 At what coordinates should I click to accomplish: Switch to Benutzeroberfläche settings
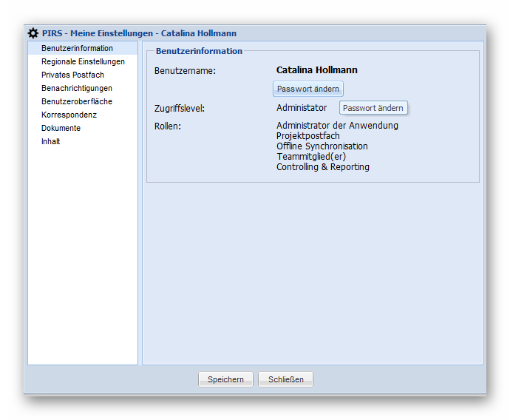click(77, 101)
